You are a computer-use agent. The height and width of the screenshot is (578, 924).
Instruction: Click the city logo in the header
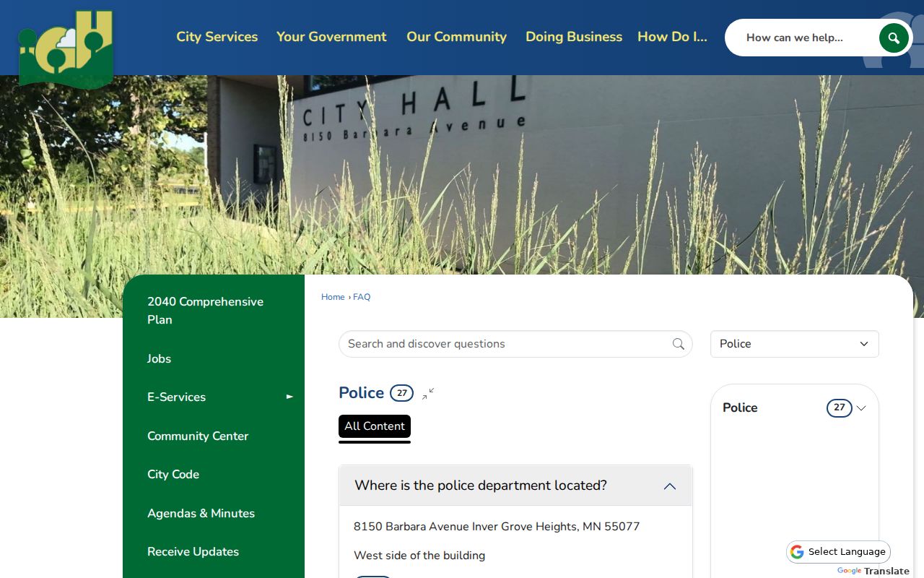[x=66, y=48]
